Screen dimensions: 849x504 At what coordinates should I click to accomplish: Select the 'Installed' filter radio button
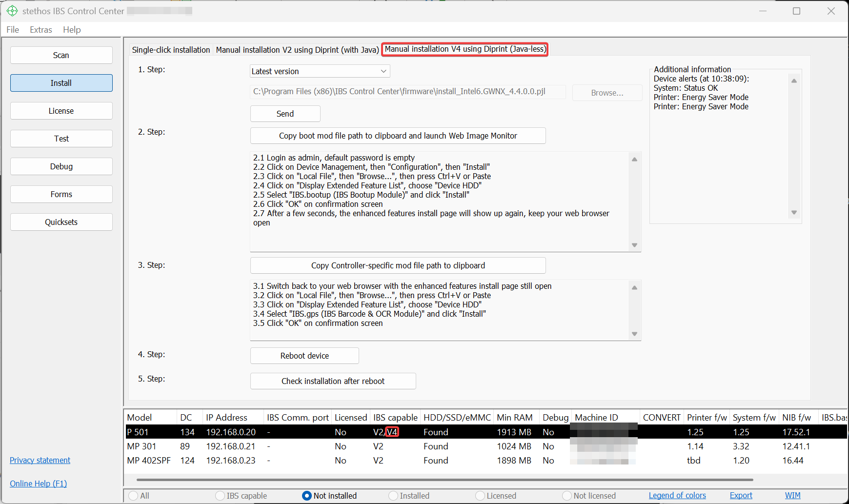coord(394,496)
